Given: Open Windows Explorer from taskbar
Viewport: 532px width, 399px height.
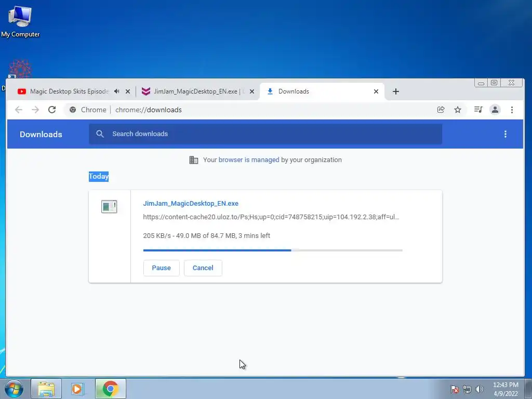Looking at the screenshot, I should coord(46,389).
